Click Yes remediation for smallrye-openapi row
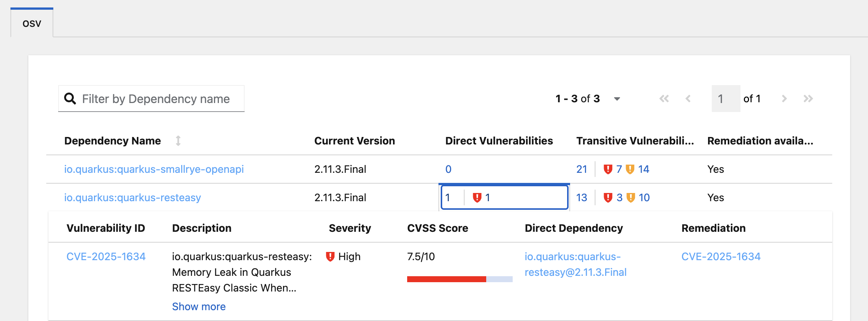 point(716,169)
